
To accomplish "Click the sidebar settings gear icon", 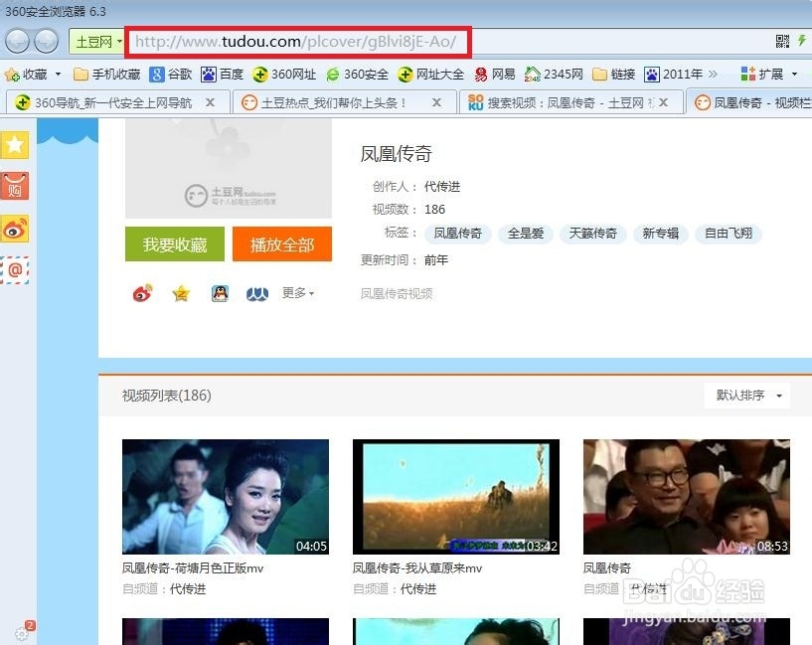I will click(22, 634).
